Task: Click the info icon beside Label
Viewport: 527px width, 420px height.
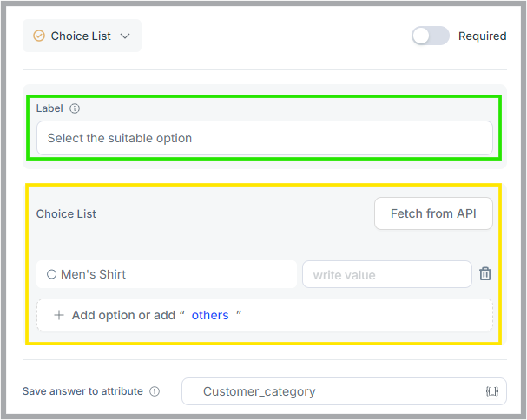Action: [x=75, y=108]
